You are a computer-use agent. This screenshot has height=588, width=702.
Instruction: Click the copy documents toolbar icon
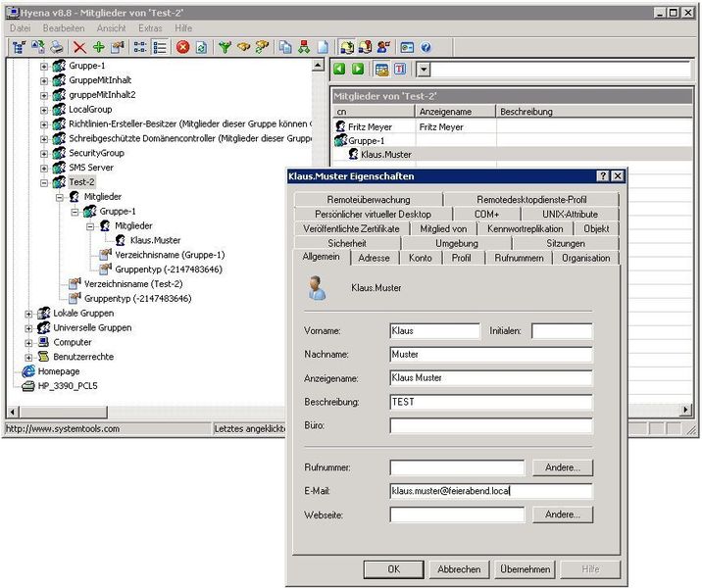285,47
